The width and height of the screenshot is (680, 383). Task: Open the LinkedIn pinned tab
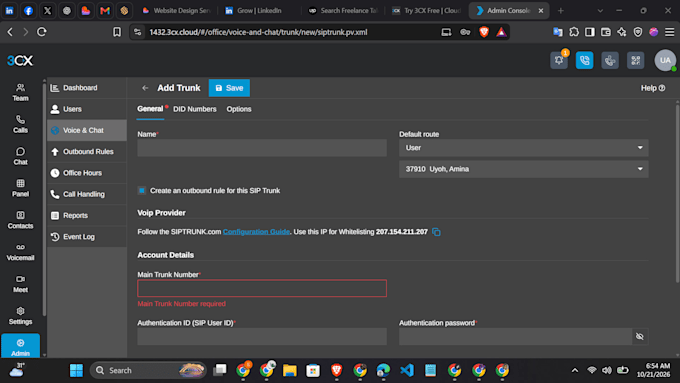[x=9, y=10]
